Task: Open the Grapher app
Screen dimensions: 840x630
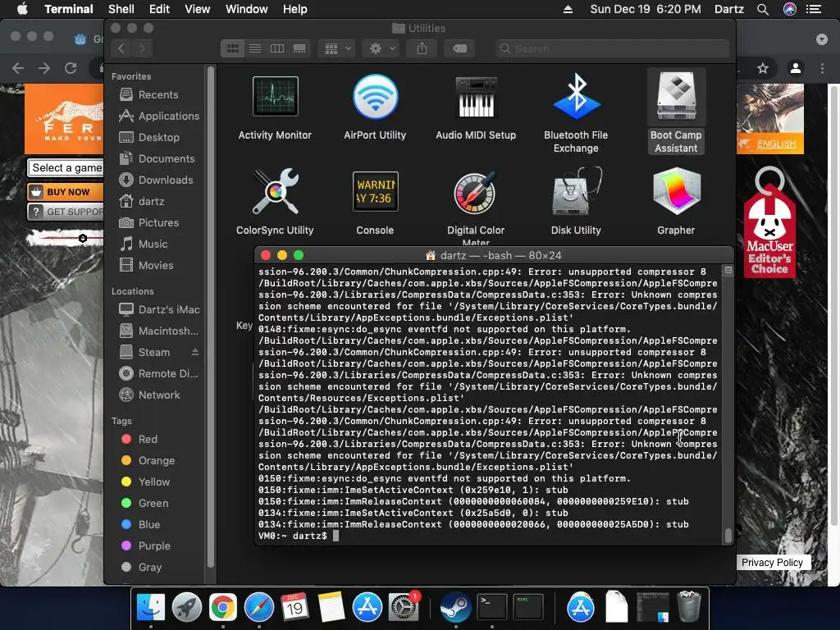Action: [x=676, y=191]
